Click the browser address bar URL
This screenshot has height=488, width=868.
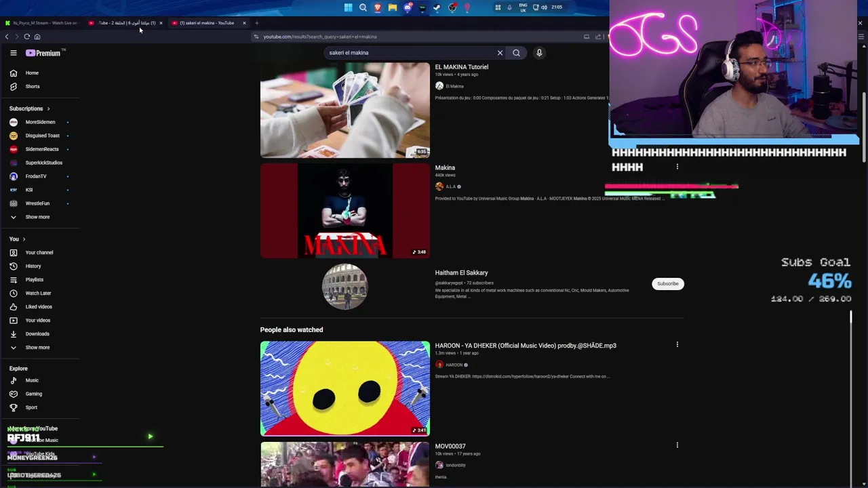pyautogui.click(x=320, y=37)
